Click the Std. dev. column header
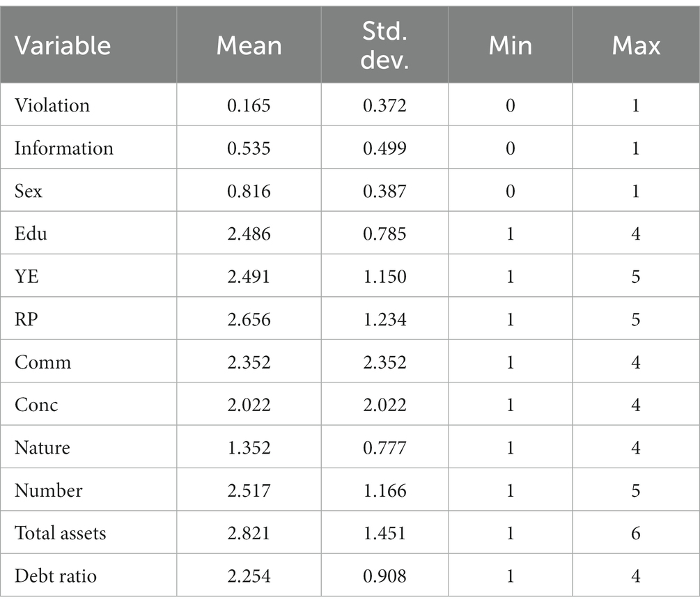Image resolution: width=700 pixels, height=609 pixels. [384, 45]
